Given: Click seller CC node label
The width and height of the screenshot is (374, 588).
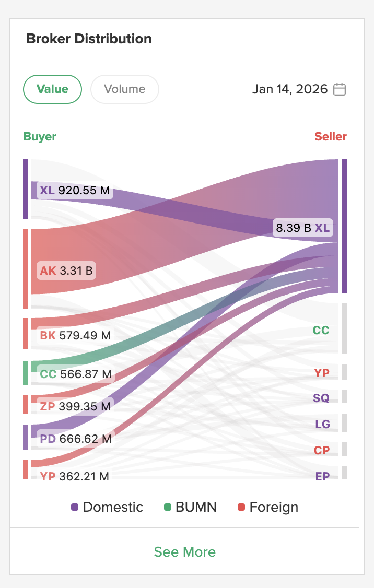Looking at the screenshot, I should tap(321, 330).
